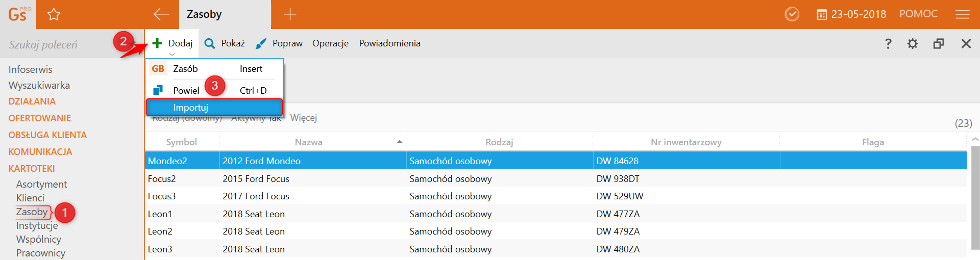This screenshot has height=260, width=980.
Task: Expand the Dodaj dropdown arrow
Action: tap(172, 54)
